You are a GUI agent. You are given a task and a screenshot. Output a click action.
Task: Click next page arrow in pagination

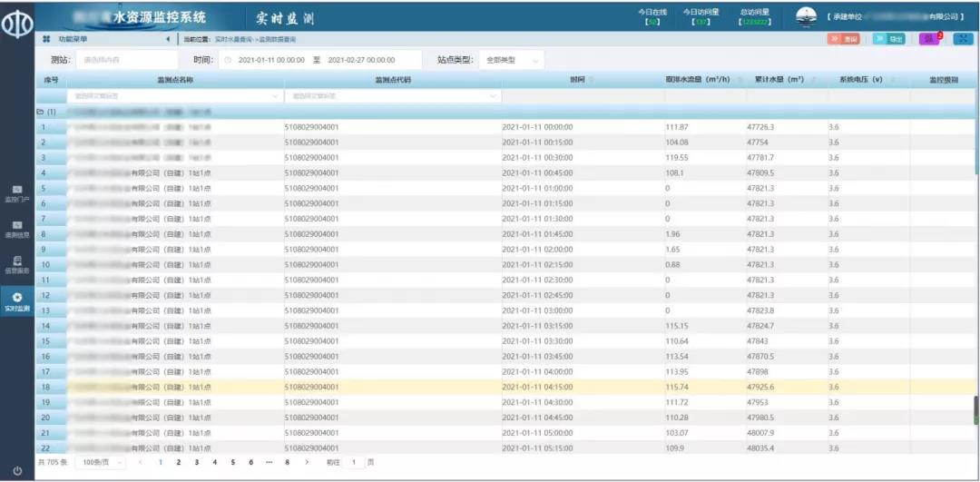pos(306,462)
